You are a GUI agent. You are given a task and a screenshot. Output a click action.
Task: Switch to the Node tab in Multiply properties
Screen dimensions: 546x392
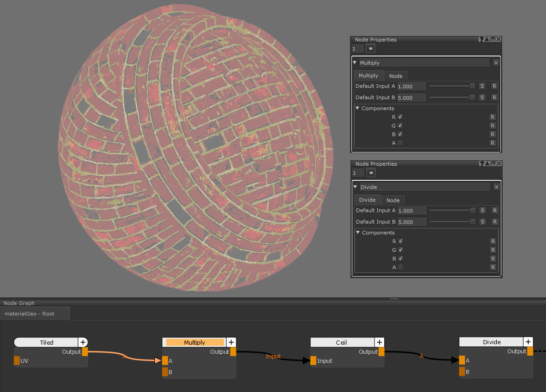[395, 76]
